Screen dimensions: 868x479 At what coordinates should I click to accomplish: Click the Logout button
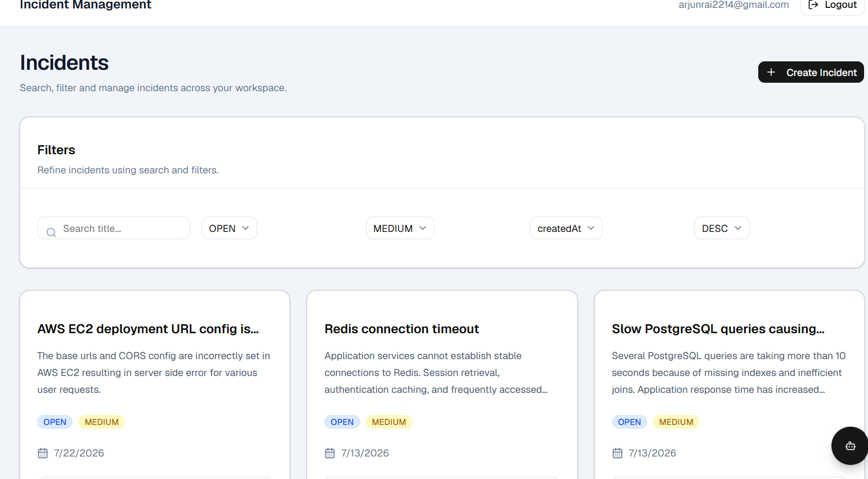point(832,5)
